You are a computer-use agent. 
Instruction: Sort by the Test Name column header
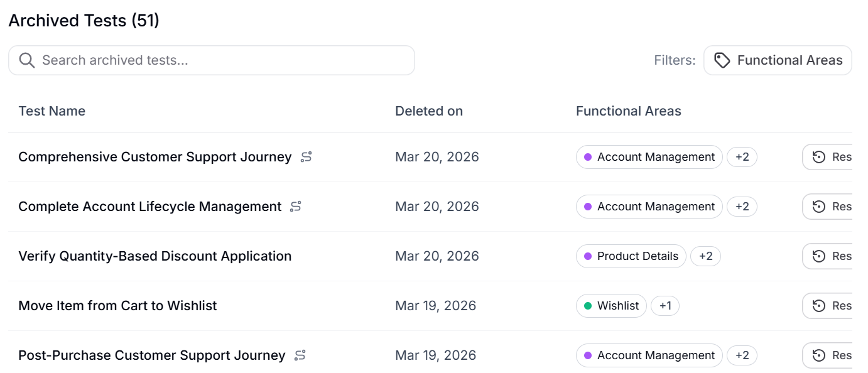click(52, 111)
